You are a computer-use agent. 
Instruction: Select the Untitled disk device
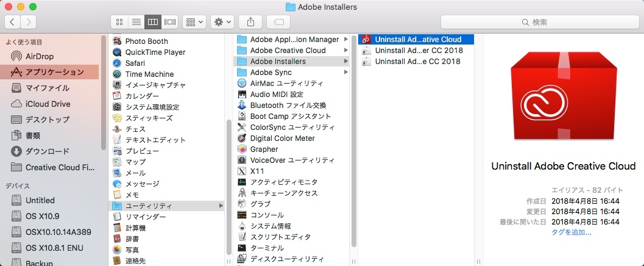49,200
